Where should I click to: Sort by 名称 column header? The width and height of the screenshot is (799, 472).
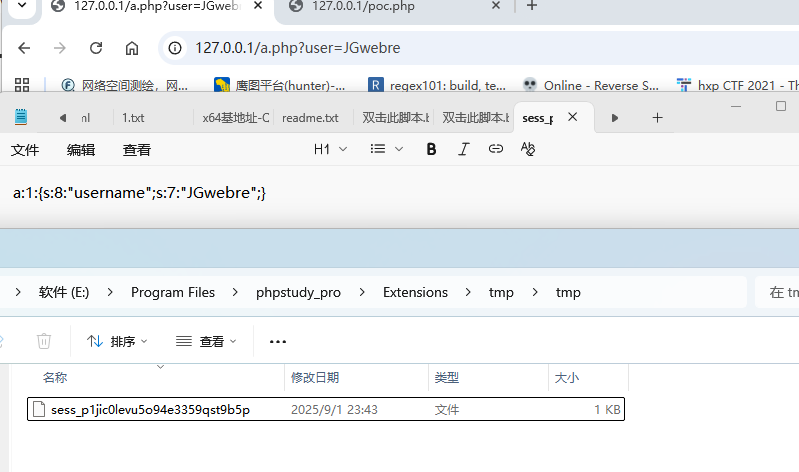pos(55,378)
